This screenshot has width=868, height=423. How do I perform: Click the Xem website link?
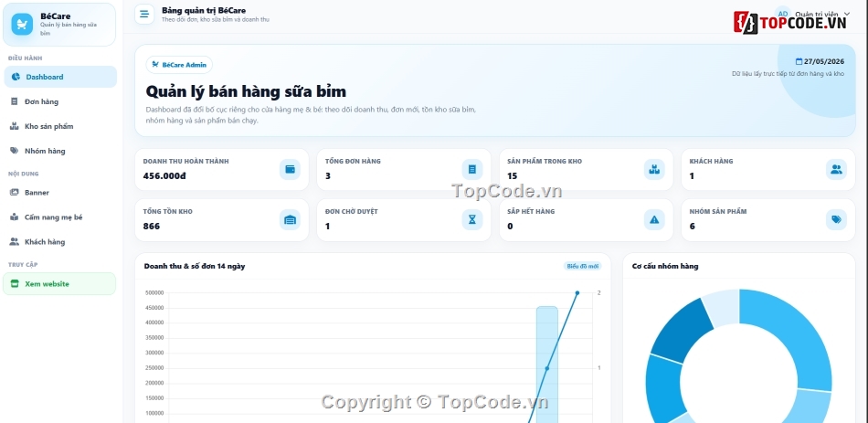point(59,283)
